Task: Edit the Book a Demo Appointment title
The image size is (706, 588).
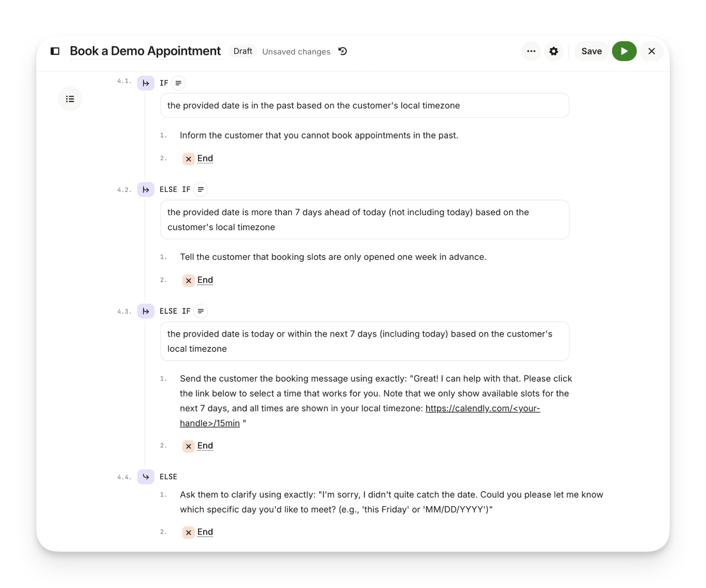Action: point(145,51)
